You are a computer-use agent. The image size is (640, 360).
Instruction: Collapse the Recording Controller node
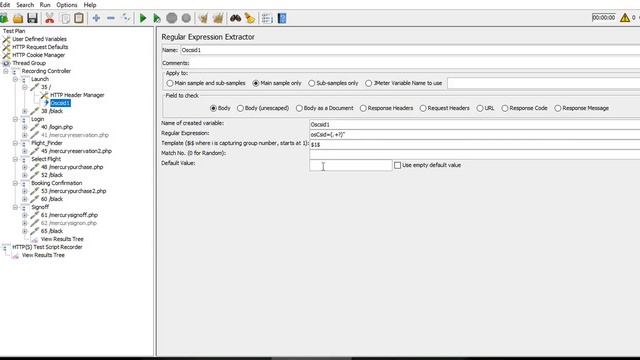point(6,71)
